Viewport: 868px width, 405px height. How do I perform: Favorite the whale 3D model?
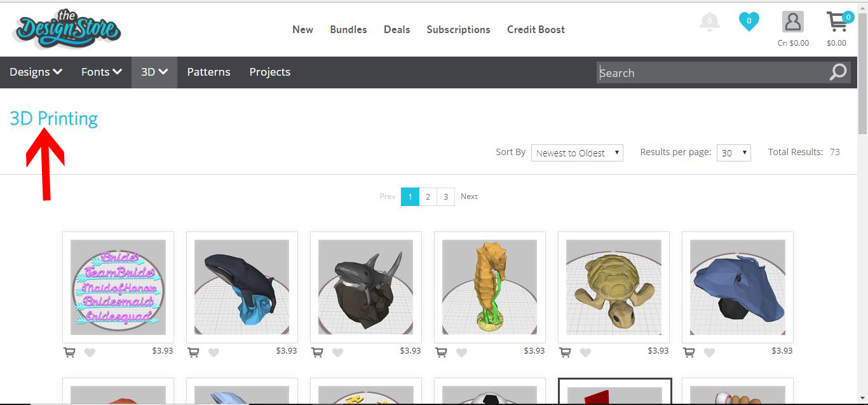tap(214, 352)
